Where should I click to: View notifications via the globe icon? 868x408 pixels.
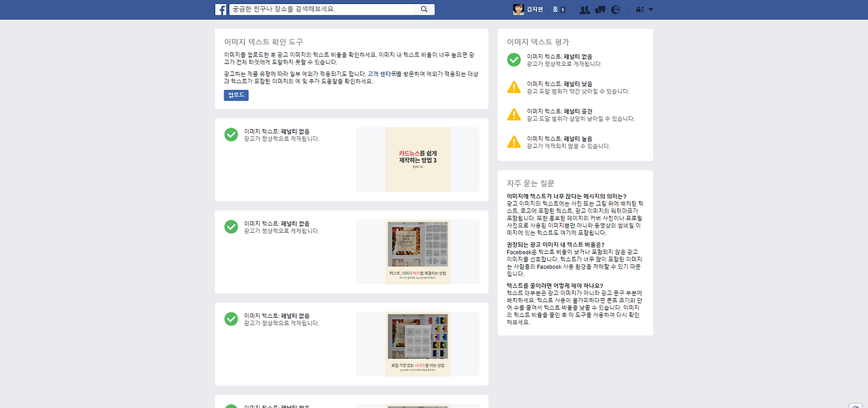(615, 10)
